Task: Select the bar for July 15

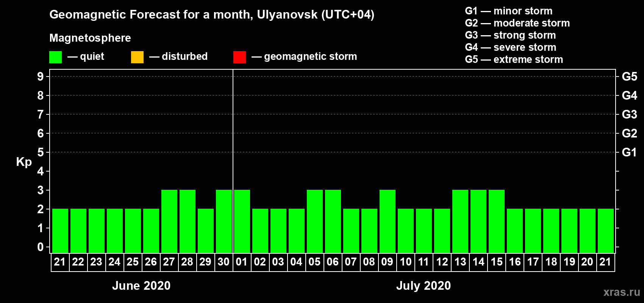Action: 497,221
